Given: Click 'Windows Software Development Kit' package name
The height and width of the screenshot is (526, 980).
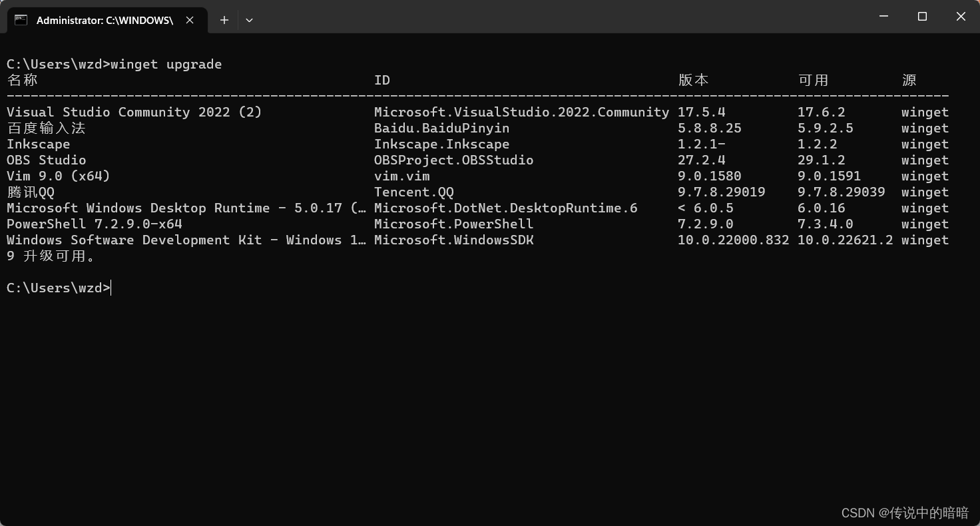Looking at the screenshot, I should [x=186, y=240].
